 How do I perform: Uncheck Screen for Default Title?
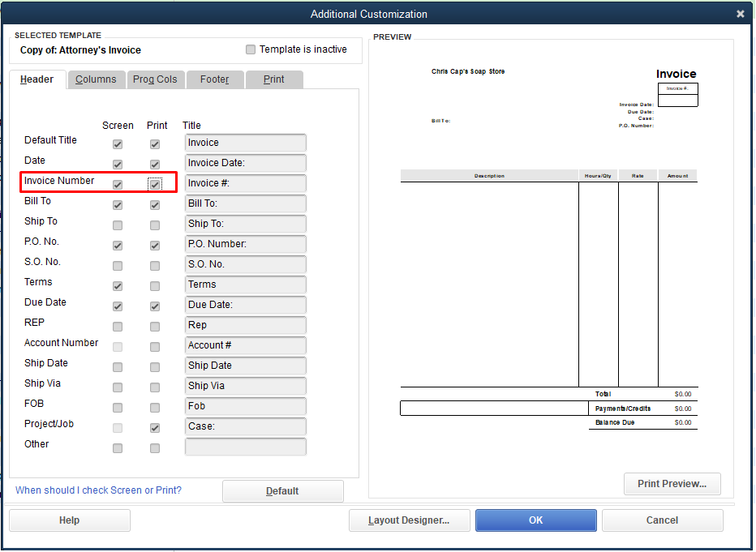click(x=117, y=144)
